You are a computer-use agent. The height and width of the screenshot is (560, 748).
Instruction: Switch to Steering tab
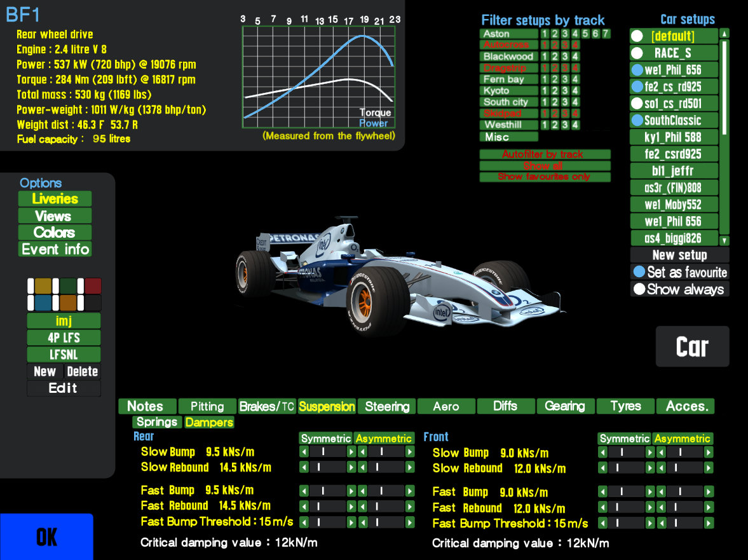click(387, 406)
